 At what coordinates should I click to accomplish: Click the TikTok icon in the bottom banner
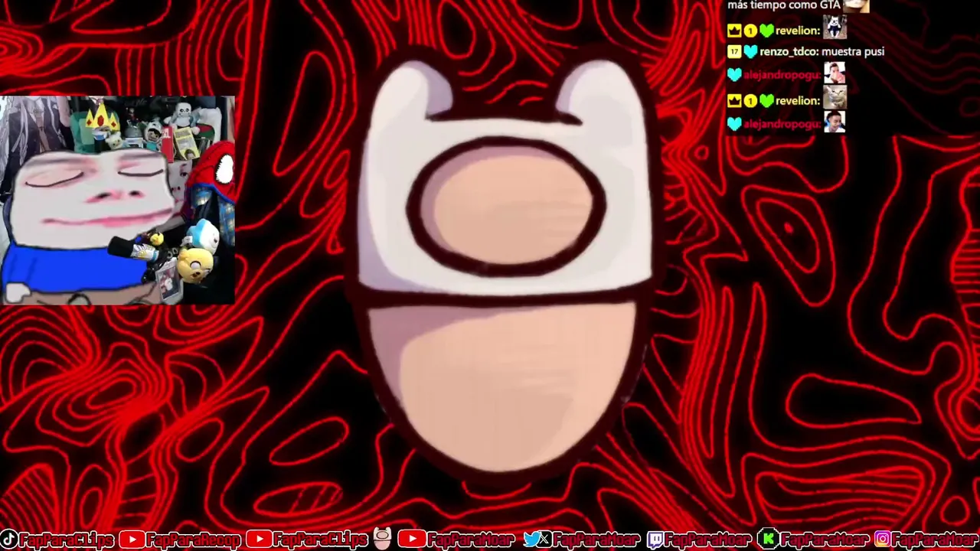pyautogui.click(x=8, y=540)
